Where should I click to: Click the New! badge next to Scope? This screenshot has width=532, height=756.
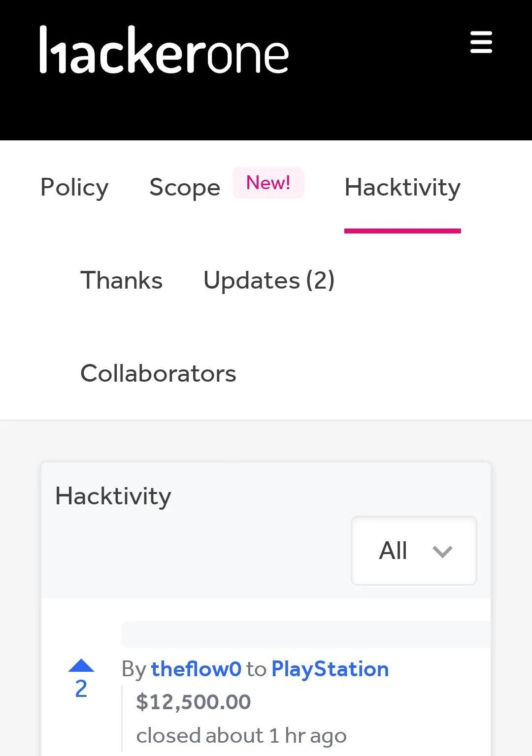(x=268, y=183)
